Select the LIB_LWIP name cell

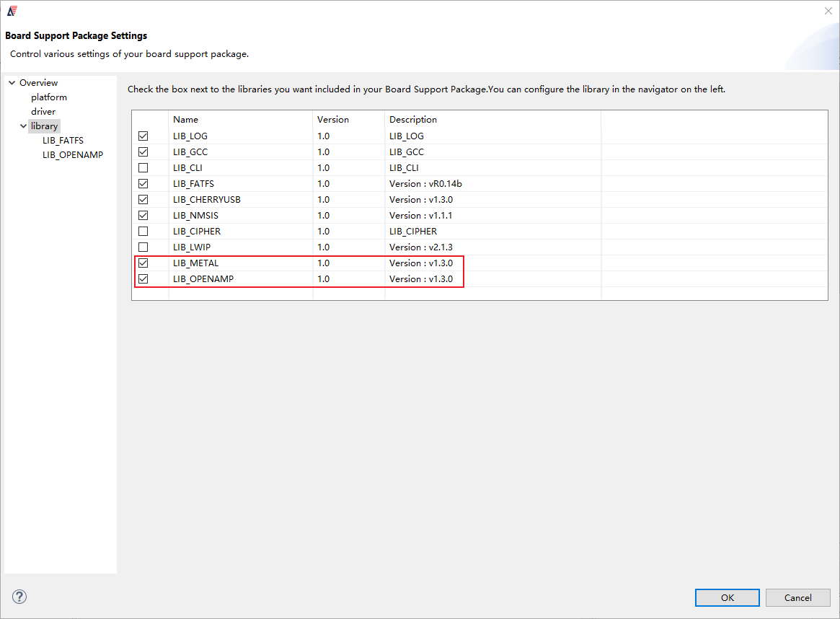coord(241,247)
